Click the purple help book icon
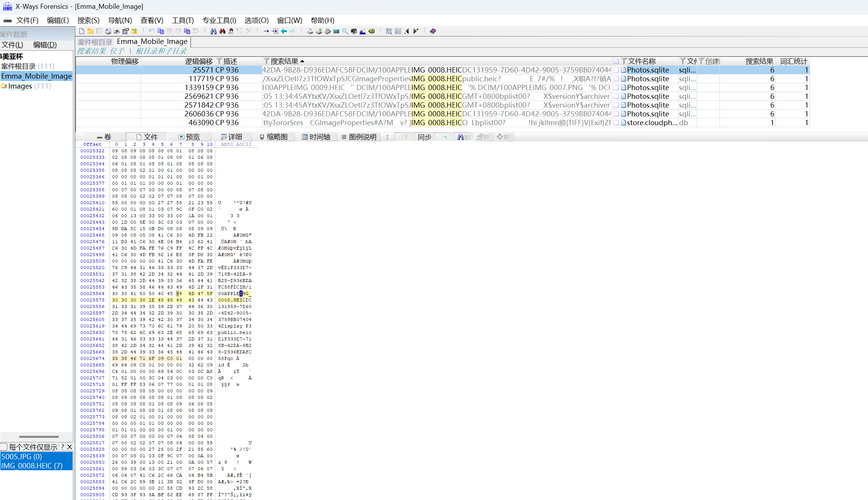Image resolution: width=868 pixels, height=500 pixels. pyautogui.click(x=433, y=31)
